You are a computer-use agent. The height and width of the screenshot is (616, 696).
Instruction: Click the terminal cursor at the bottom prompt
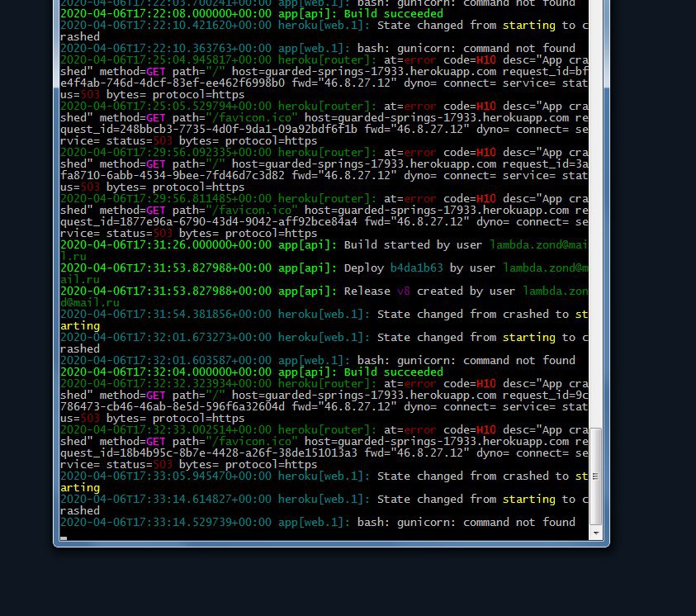pyautogui.click(x=64, y=538)
